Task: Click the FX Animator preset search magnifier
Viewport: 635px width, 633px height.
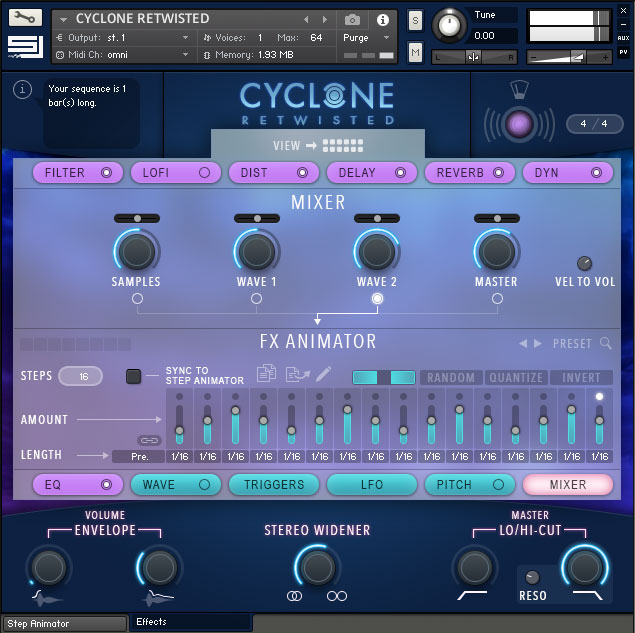Action: [x=606, y=344]
